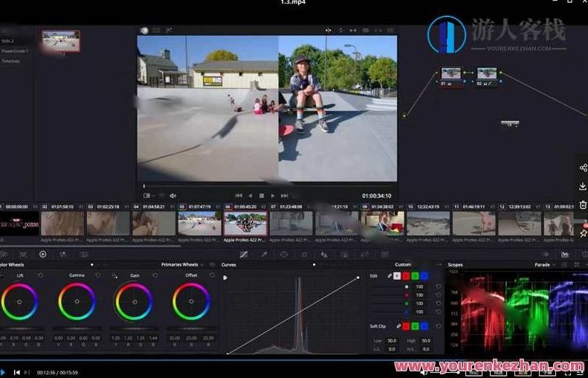Viewport: 588px width, 378px height.
Task: Select the eyedropper qualifier tool
Action: coord(263,254)
